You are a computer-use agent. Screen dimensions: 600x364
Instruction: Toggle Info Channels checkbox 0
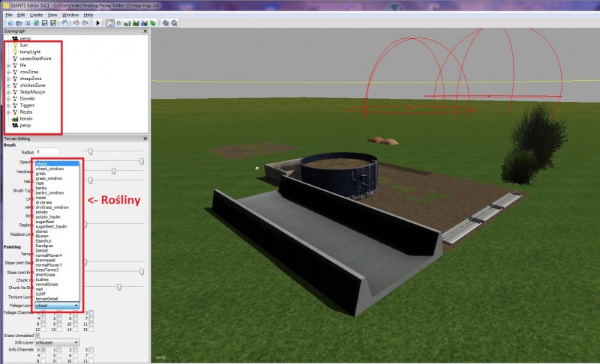(43, 350)
